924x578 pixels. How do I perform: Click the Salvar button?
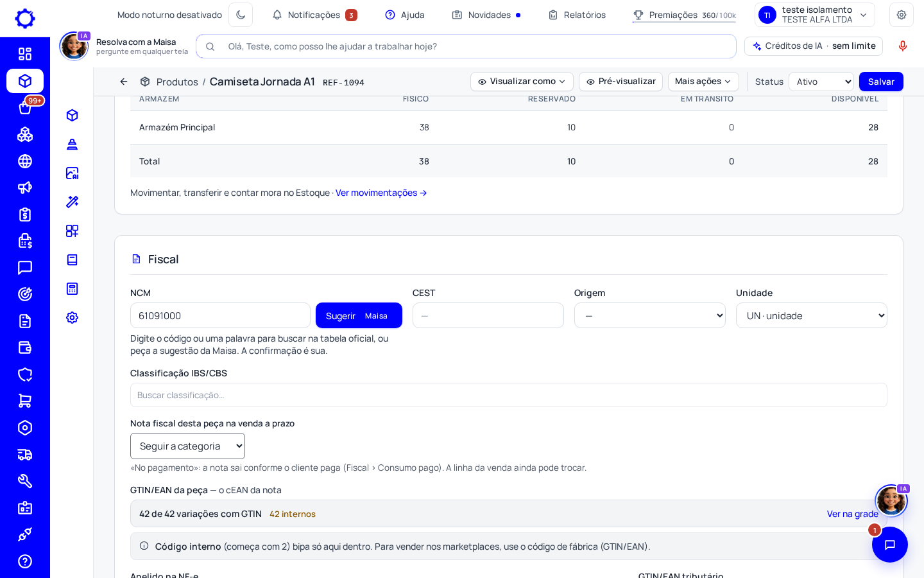click(881, 82)
